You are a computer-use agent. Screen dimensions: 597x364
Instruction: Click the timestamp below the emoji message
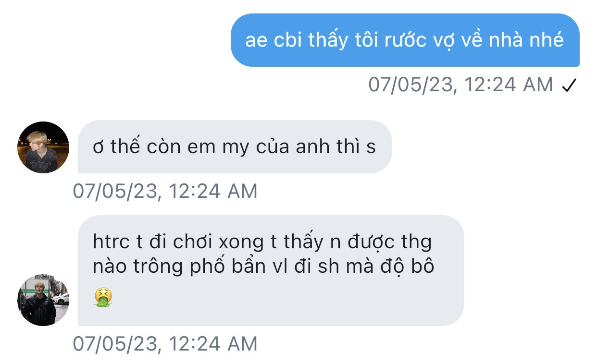click(165, 344)
